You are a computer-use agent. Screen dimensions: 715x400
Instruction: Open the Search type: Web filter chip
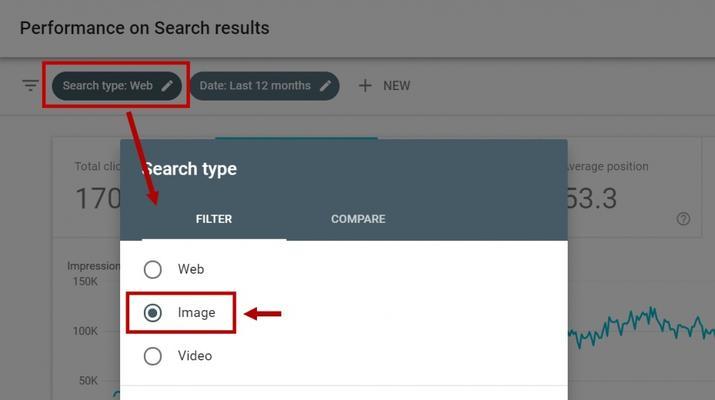[x=117, y=86]
